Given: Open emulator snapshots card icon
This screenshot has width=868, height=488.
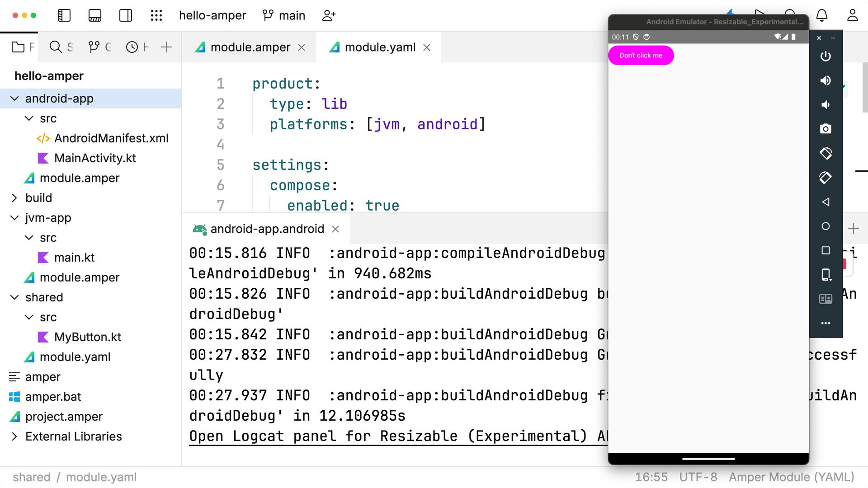Looking at the screenshot, I should tap(826, 299).
